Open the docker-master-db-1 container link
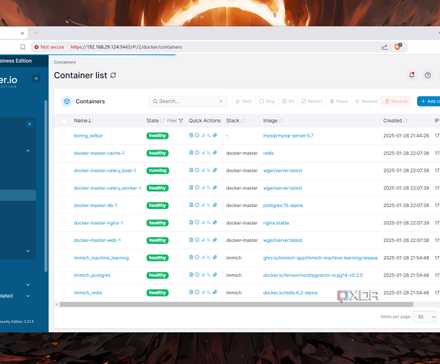Screen dimensions: 440x364 tap(95, 205)
